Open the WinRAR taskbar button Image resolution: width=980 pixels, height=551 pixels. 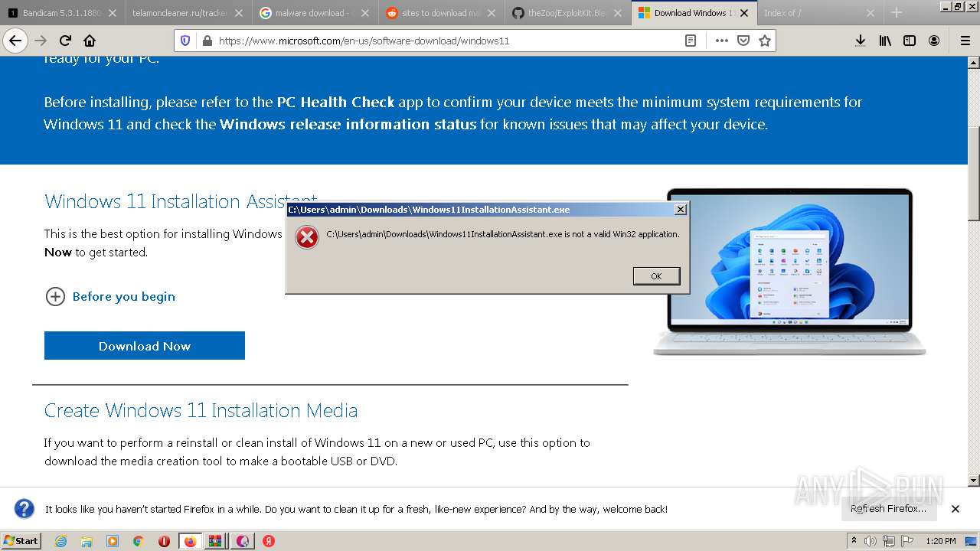click(x=216, y=541)
